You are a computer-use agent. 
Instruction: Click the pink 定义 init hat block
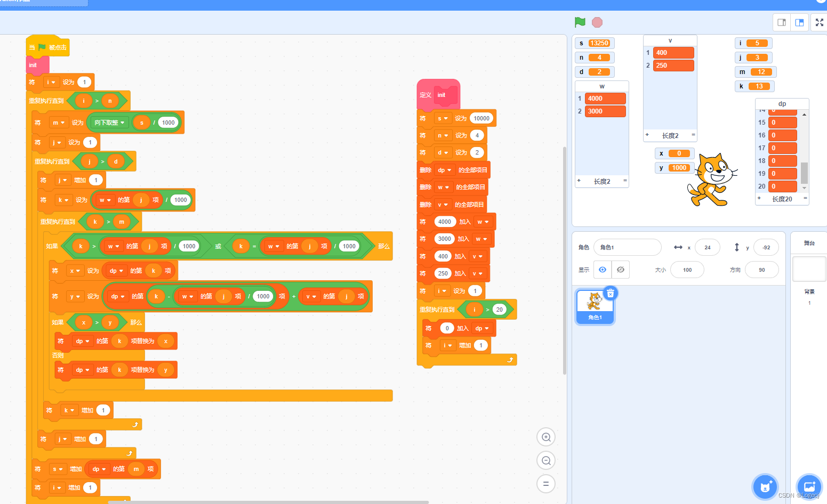tap(438, 95)
